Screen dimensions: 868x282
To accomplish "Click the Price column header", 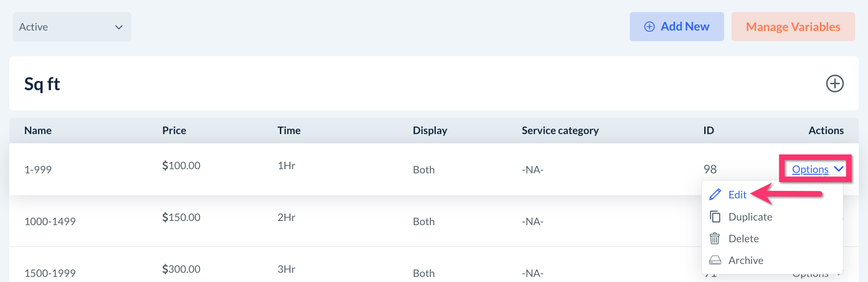I will point(174,130).
